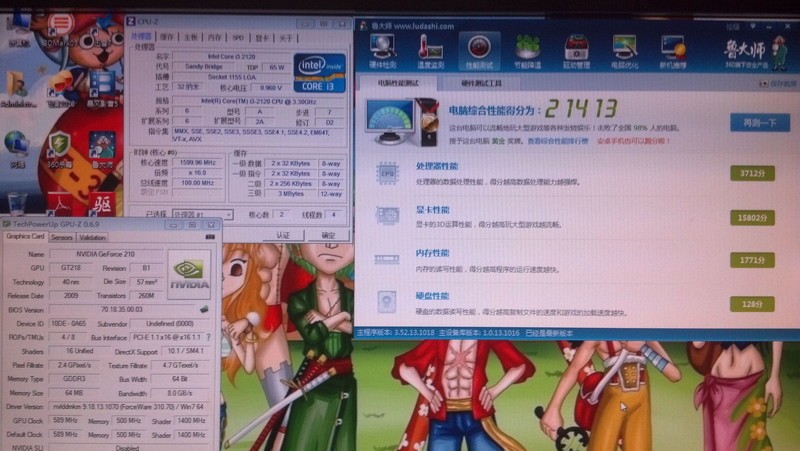The height and width of the screenshot is (451, 800).
Task: Open the red 安卓手机也可以跑分 link
Action: [633, 141]
